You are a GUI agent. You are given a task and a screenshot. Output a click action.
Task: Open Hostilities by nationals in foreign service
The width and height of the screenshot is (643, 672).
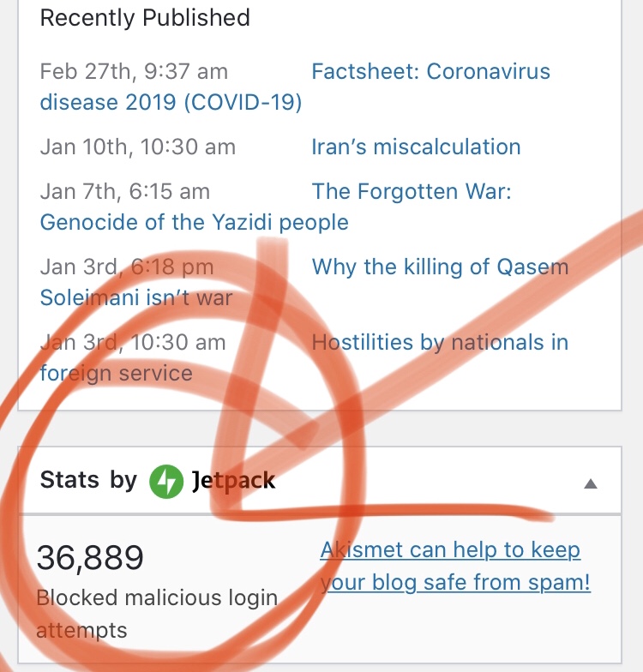click(x=440, y=342)
